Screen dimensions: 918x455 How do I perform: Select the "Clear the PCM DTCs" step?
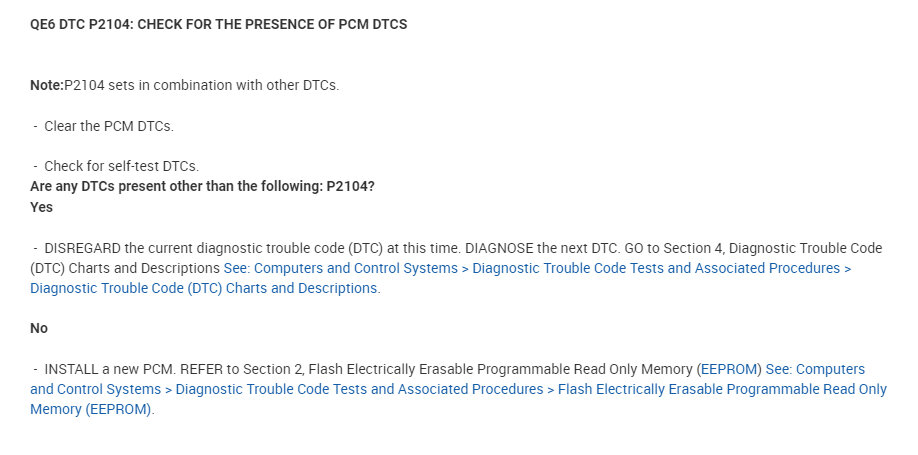pos(109,126)
